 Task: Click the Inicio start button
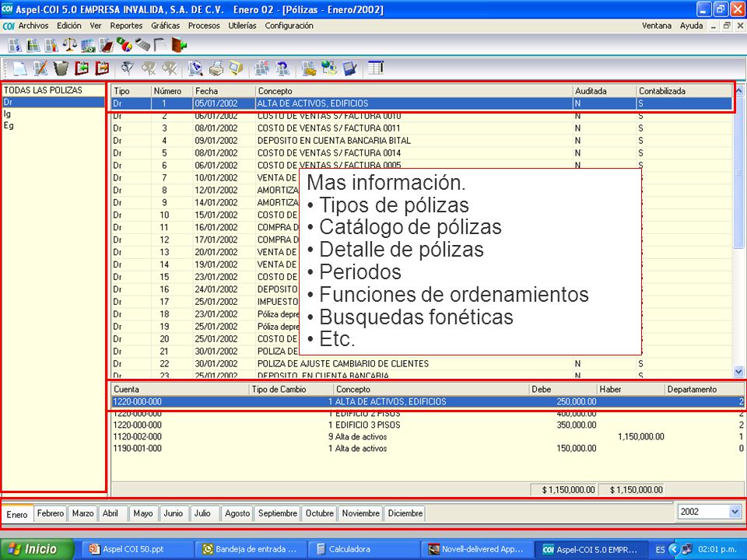click(x=37, y=549)
